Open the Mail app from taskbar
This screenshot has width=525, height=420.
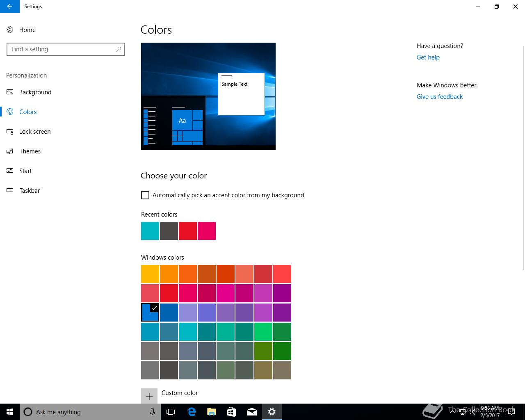252,412
